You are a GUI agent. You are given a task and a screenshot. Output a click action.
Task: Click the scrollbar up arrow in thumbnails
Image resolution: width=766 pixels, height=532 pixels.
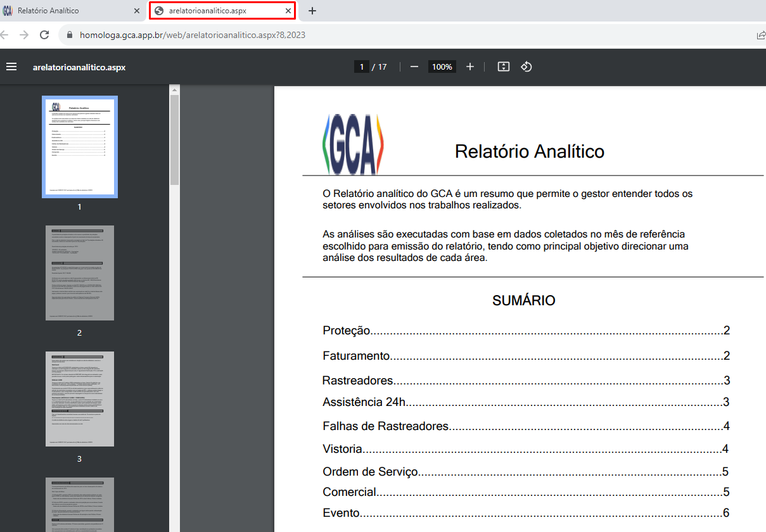tap(175, 90)
